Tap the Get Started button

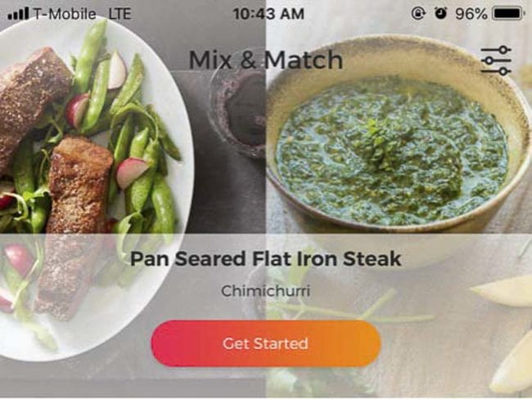tap(266, 343)
